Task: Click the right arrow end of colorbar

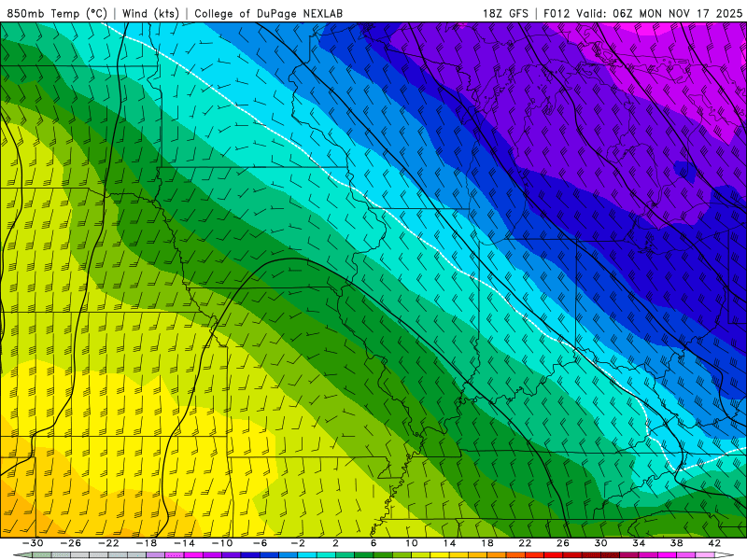Action: 725,555
